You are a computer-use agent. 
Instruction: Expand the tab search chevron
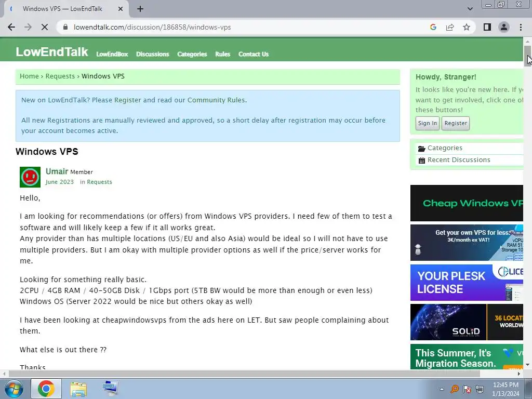coord(470,9)
